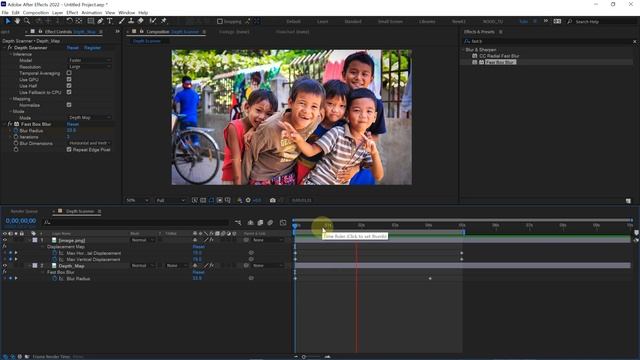This screenshot has height=360, width=640.
Task: Toggle the Use GPU checkbox
Action: 69,80
